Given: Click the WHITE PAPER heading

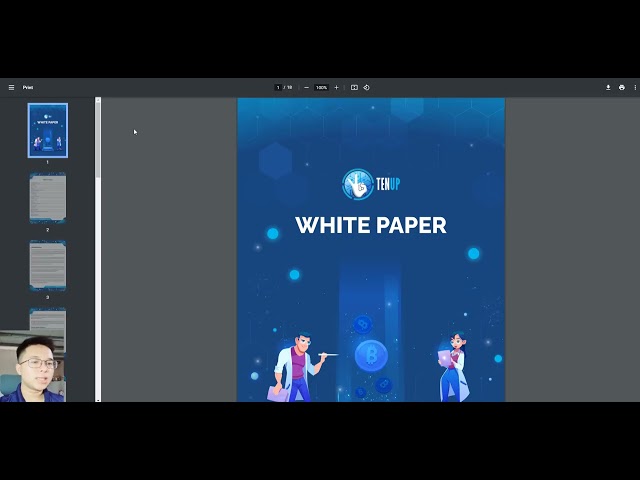Looking at the screenshot, I should 371,225.
